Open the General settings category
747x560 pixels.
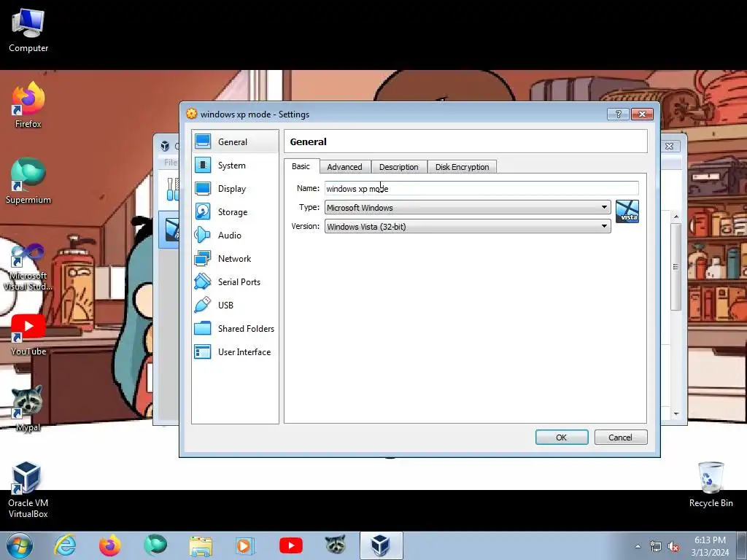235,142
